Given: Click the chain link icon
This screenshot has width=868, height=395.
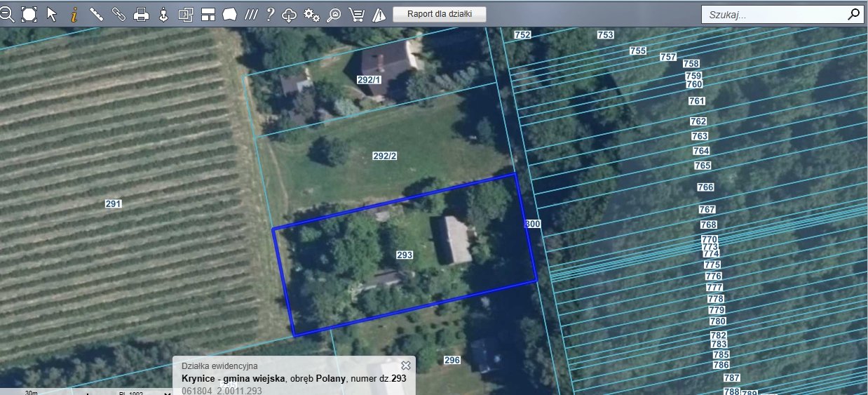Looking at the screenshot, I should 118,14.
